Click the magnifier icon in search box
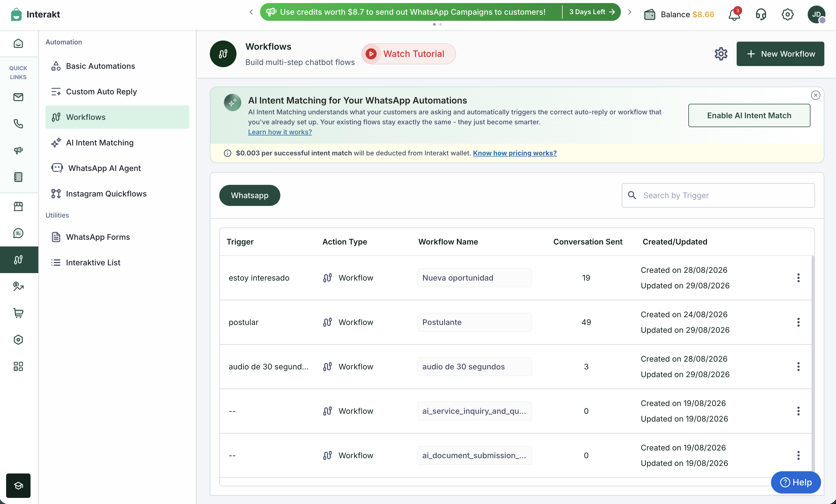836x504 pixels. [x=632, y=195]
